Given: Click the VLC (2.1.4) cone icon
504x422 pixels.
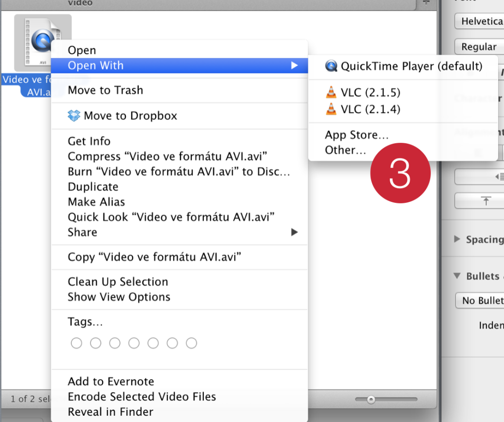Looking at the screenshot, I should [x=331, y=109].
